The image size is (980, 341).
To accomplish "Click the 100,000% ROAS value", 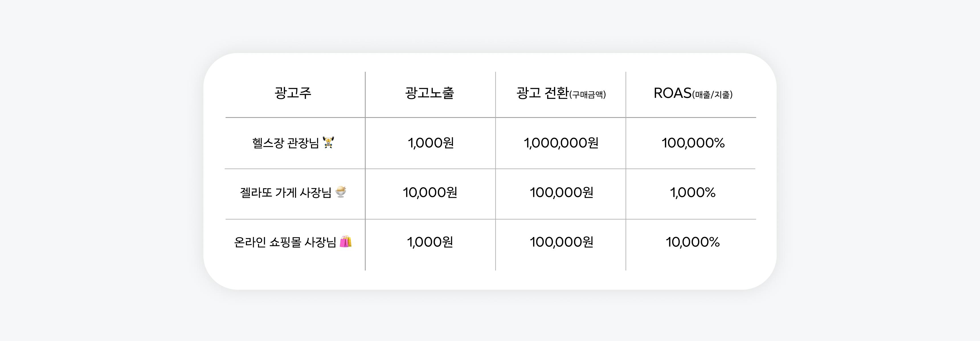I will pyautogui.click(x=693, y=143).
